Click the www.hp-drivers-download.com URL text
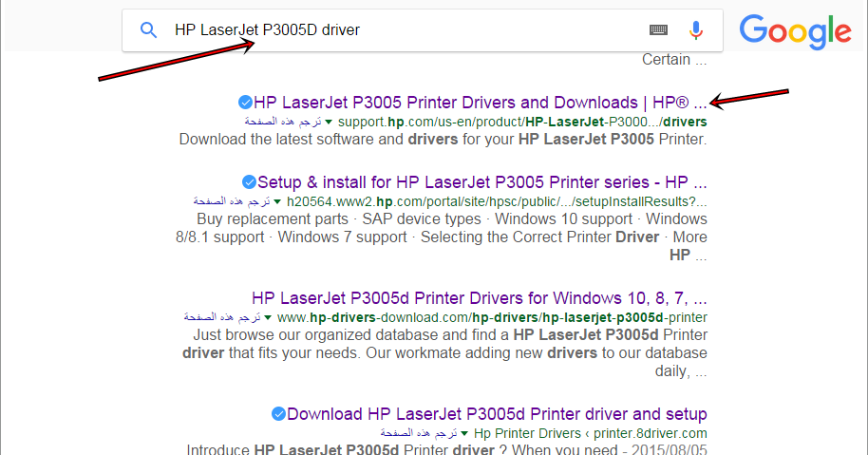The image size is (868, 455). click(492, 317)
